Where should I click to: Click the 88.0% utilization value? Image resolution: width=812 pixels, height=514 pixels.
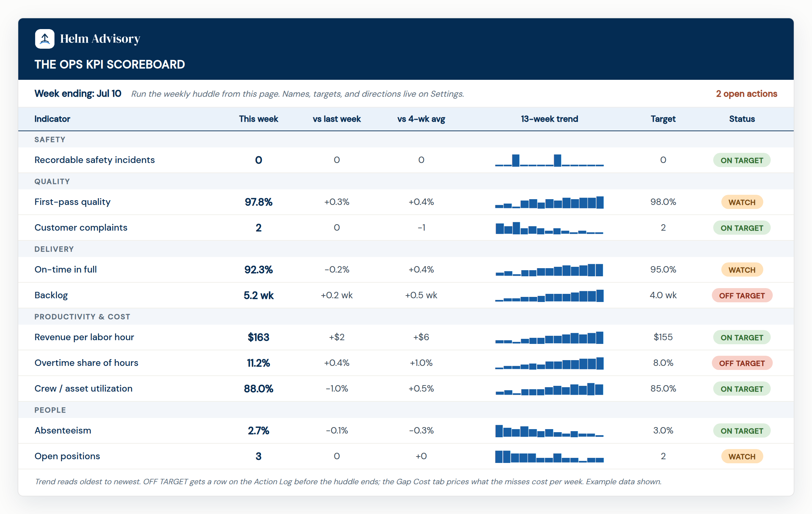click(x=258, y=389)
